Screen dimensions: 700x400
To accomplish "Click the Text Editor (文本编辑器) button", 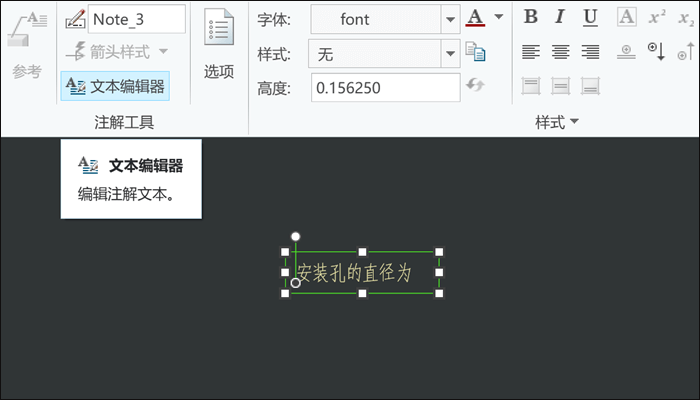I will click(115, 86).
